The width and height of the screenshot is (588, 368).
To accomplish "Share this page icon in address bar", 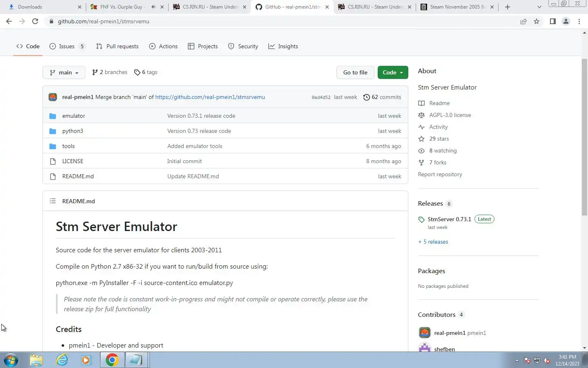I will (x=523, y=21).
